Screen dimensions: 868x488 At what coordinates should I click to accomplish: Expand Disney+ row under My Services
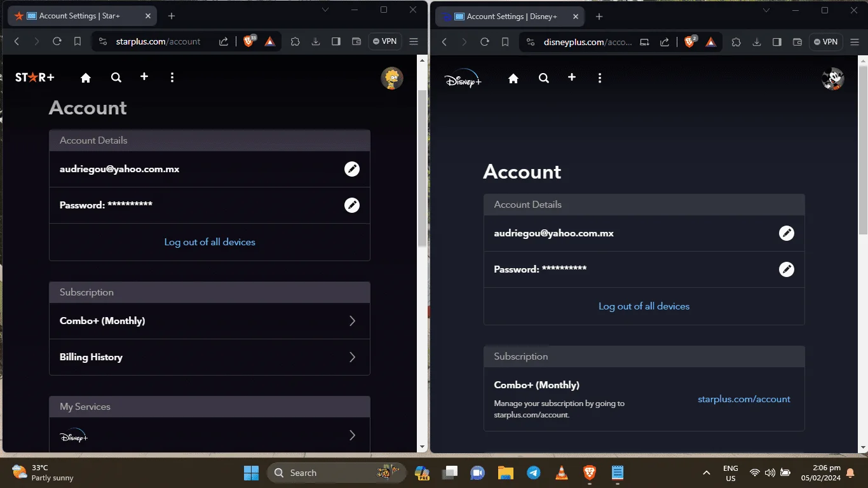tap(210, 435)
